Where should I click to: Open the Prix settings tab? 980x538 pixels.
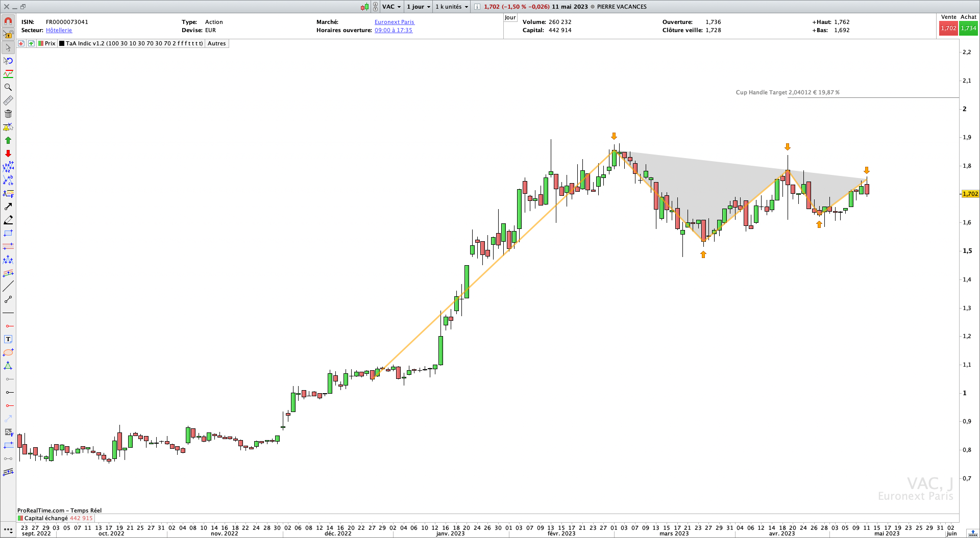pyautogui.click(x=47, y=43)
